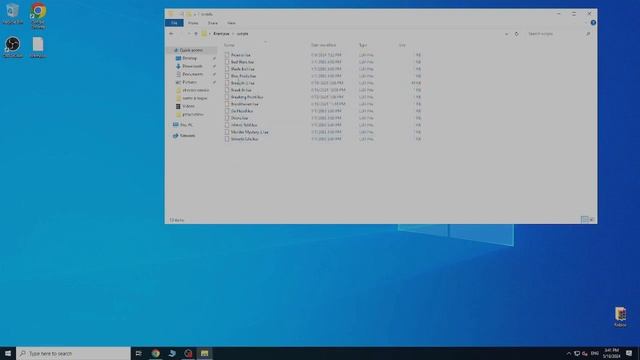Go up one folder with the up arrow
The height and width of the screenshot is (360, 640).
(196, 33)
